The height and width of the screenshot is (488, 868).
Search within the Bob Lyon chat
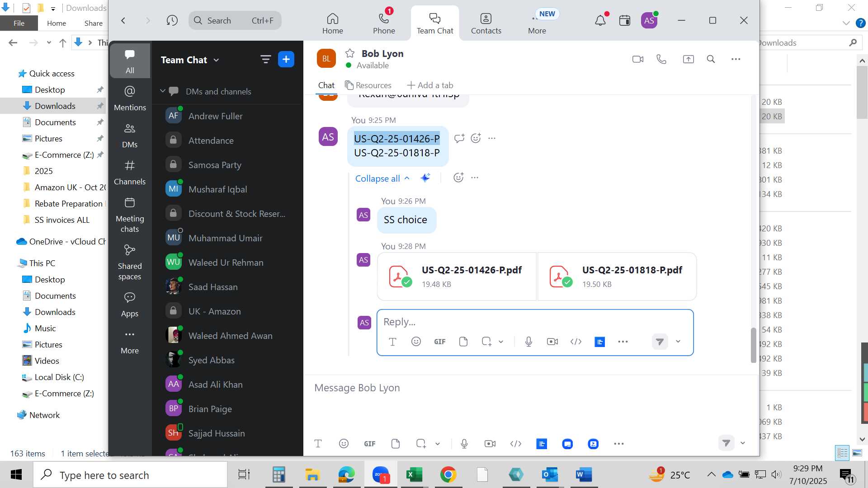711,59
